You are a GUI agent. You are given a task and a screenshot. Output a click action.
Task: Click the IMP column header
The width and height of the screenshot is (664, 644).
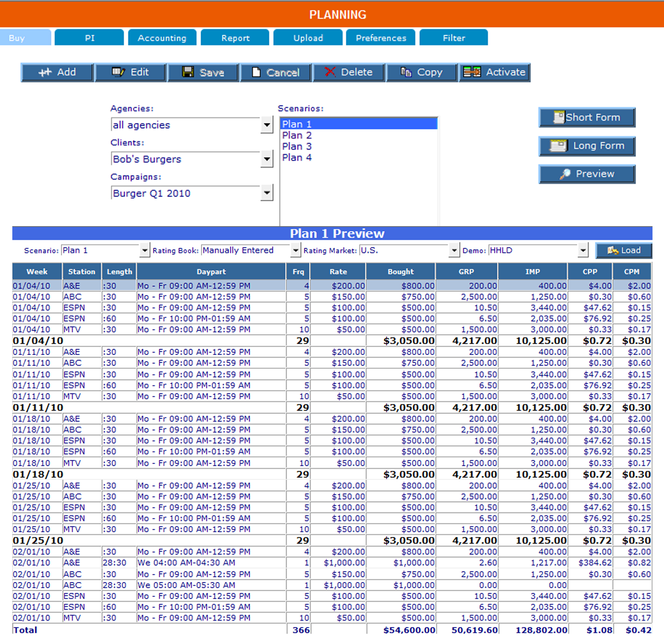pyautogui.click(x=533, y=272)
